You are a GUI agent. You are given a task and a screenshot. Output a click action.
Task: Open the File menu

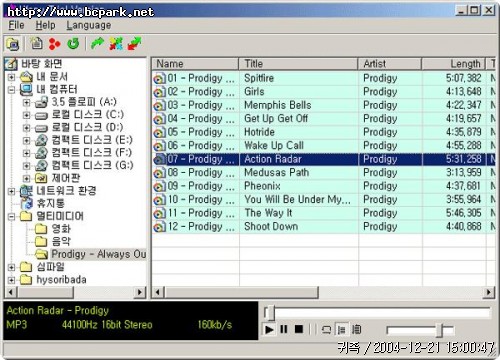pos(16,25)
